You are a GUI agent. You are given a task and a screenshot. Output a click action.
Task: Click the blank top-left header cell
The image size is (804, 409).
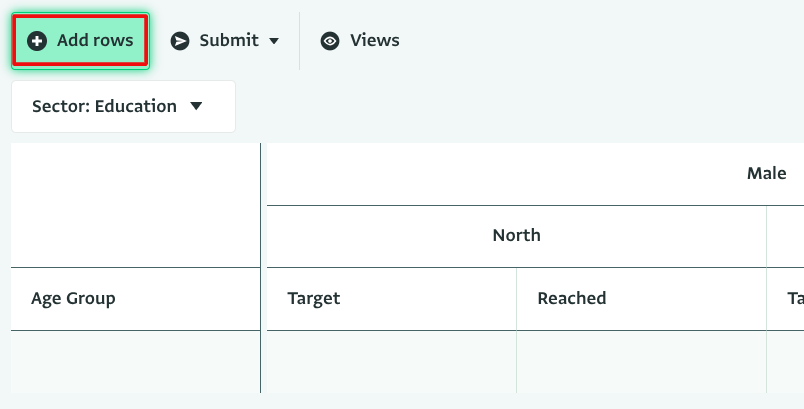(135, 205)
